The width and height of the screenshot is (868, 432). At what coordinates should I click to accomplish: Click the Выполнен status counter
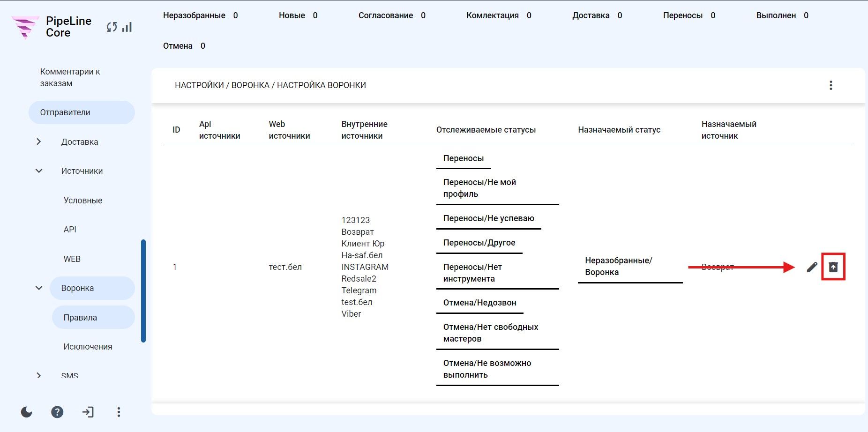point(782,15)
